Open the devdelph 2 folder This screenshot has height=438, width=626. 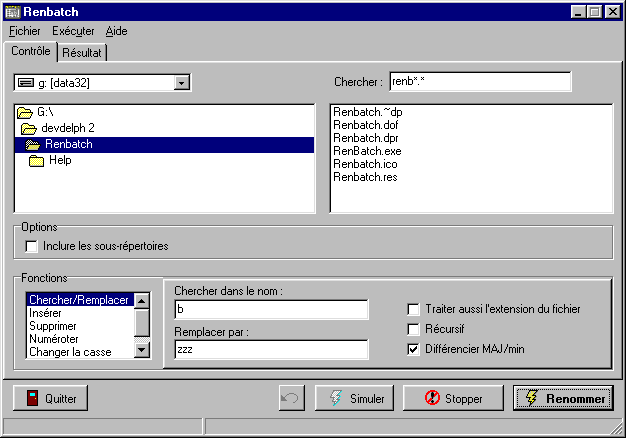point(67,129)
